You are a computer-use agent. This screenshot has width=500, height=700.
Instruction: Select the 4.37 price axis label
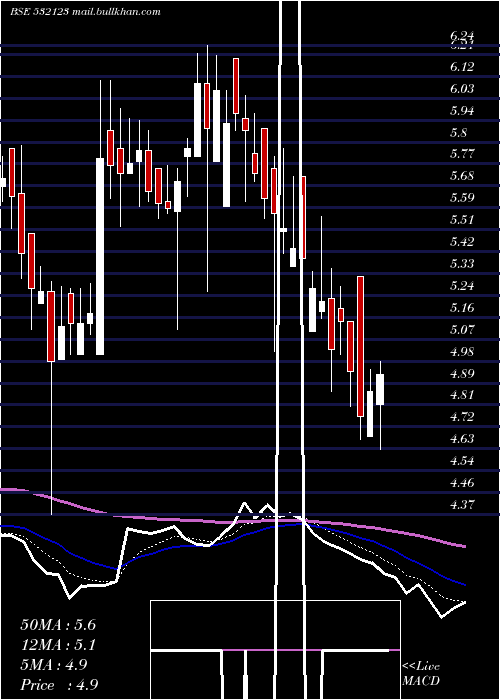(462, 504)
